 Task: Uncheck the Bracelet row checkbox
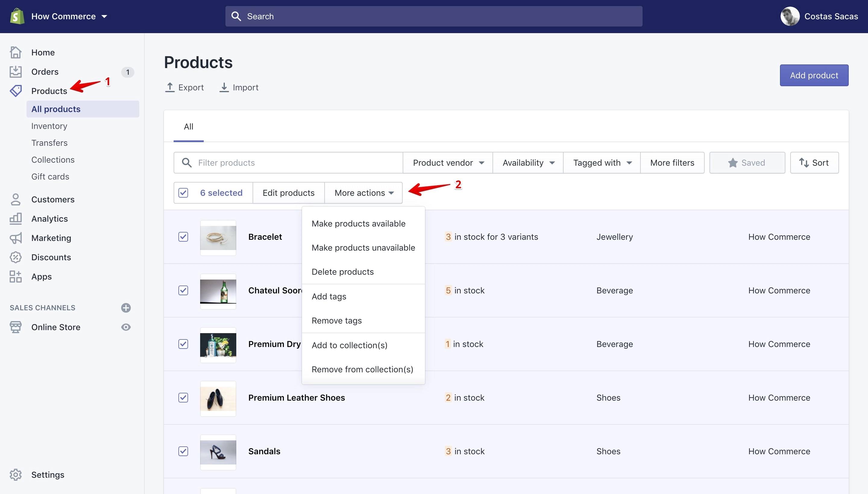[183, 237]
